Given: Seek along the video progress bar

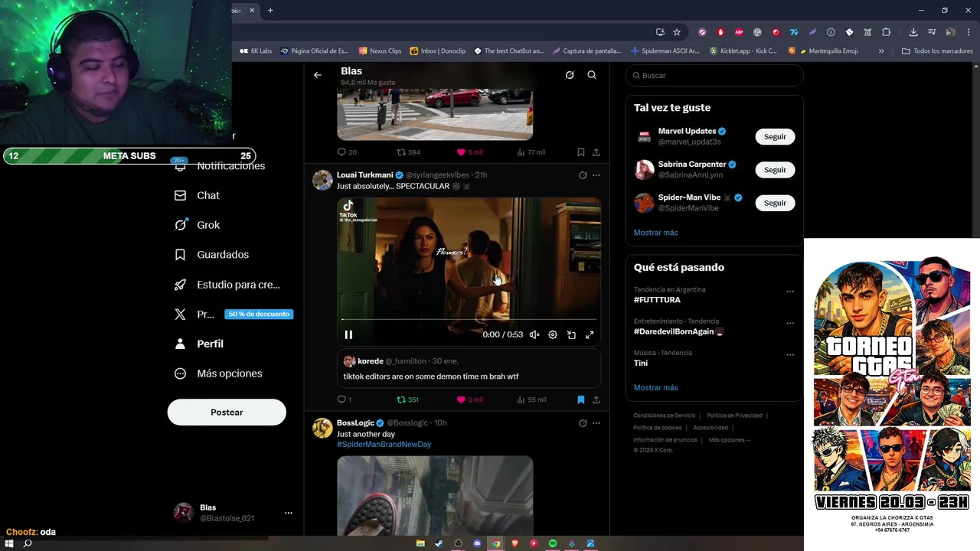Looking at the screenshot, I should tap(469, 319).
